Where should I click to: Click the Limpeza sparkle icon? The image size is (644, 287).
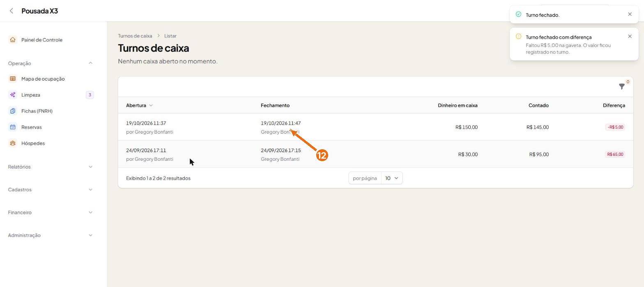(x=13, y=95)
